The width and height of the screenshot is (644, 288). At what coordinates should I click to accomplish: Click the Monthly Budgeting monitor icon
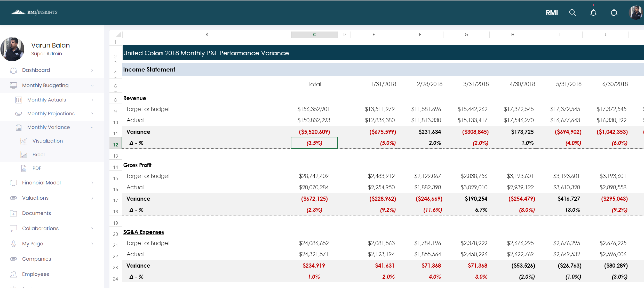tap(13, 85)
